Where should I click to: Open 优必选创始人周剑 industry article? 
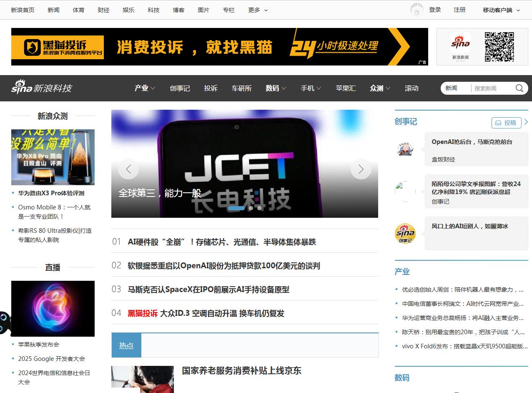click(x=463, y=290)
